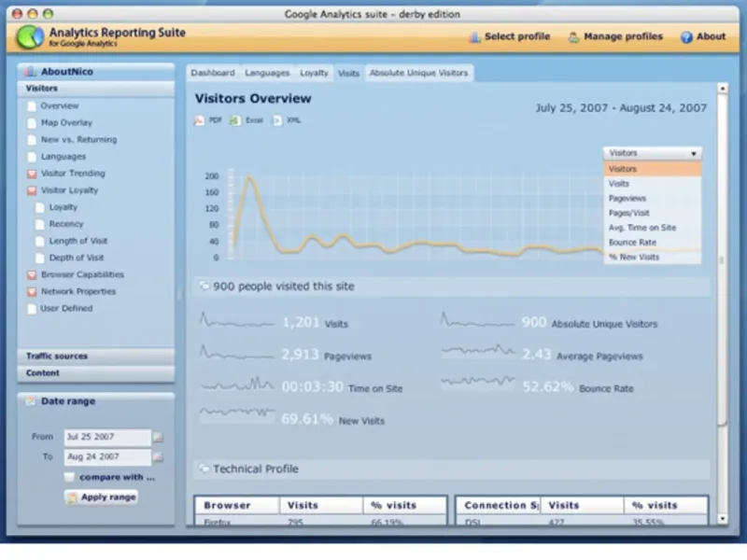This screenshot has height=560, width=747.
Task: Sort by Browser column header
Action: click(x=237, y=505)
